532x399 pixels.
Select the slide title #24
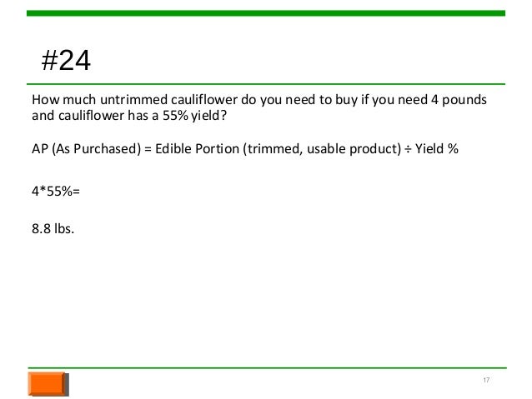point(66,60)
